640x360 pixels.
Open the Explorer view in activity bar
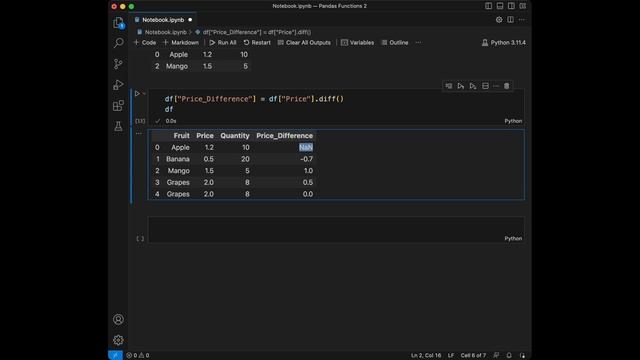118,22
